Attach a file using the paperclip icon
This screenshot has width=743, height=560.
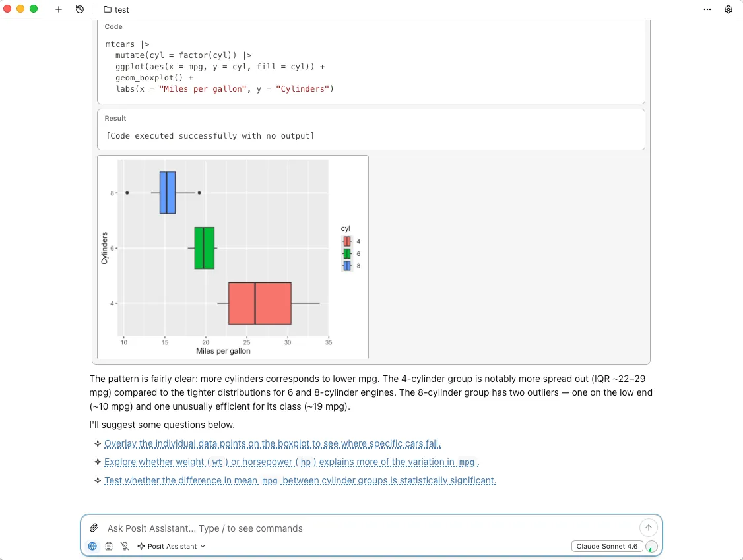coord(93,528)
